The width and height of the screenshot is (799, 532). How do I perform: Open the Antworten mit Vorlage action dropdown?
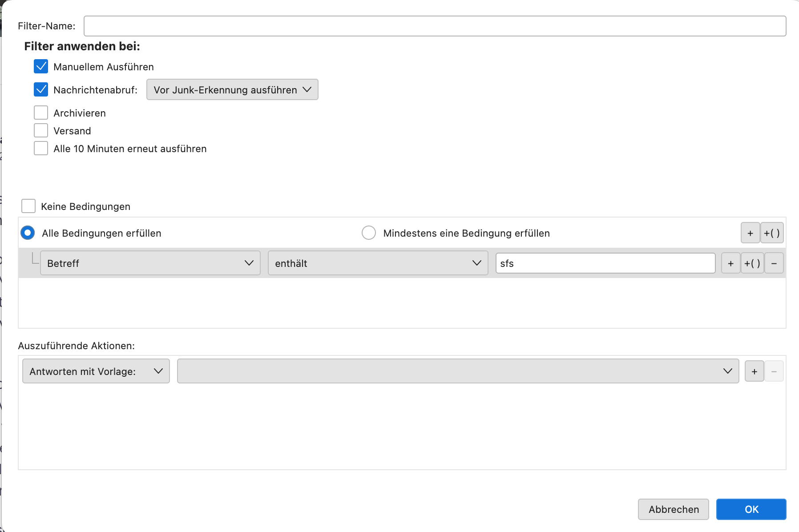point(96,371)
